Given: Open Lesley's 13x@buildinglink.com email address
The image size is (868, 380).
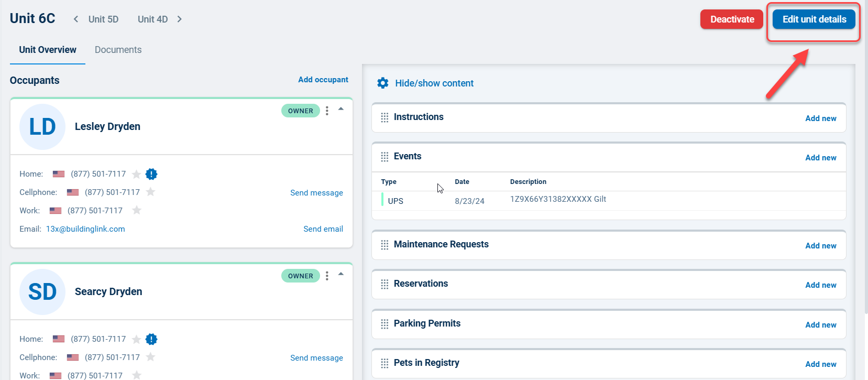Looking at the screenshot, I should [85, 229].
